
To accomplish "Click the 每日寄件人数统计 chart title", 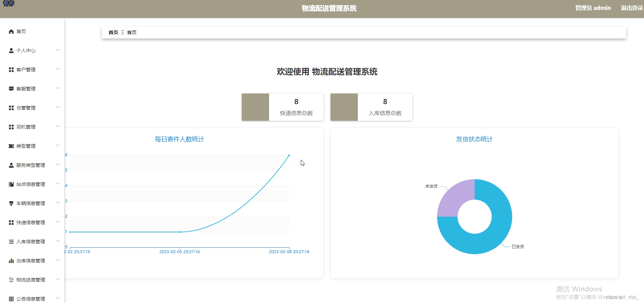I will (x=179, y=139).
